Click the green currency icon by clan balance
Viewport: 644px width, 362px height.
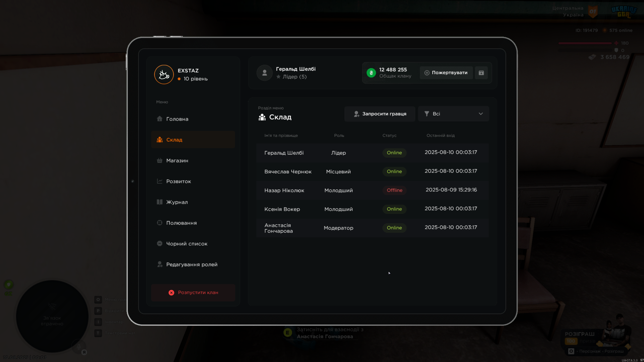coord(371,73)
